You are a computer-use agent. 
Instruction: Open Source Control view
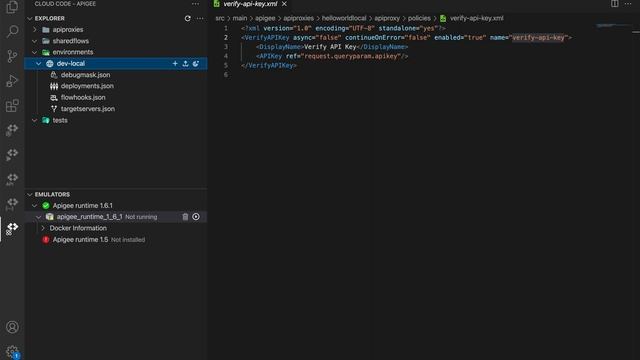pos(12,56)
